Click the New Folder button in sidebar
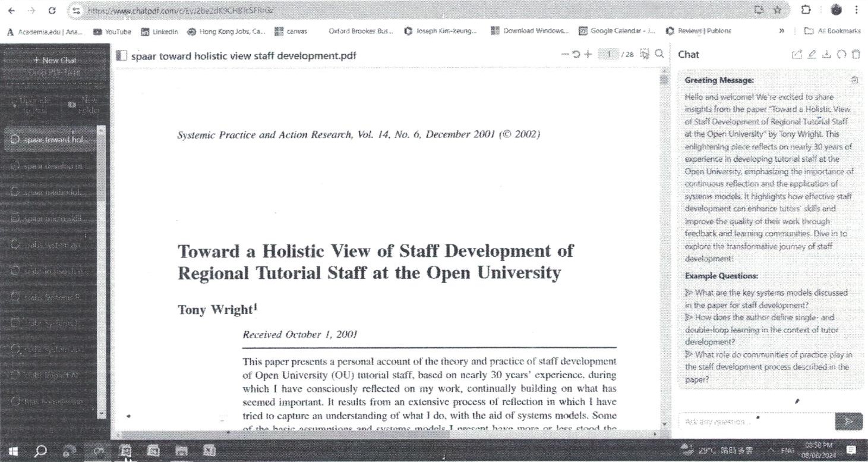This screenshot has width=868, height=462. [x=84, y=105]
